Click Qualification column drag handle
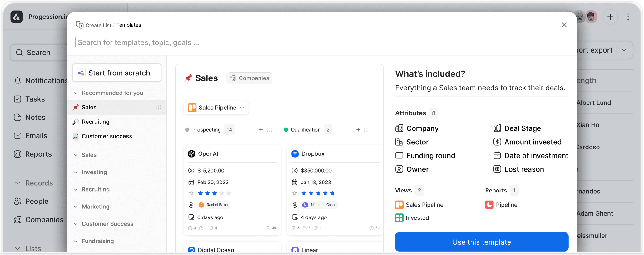 click(x=367, y=130)
